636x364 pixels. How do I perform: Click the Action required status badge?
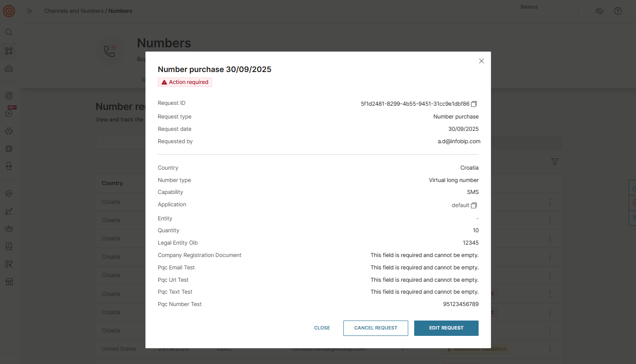click(x=185, y=82)
